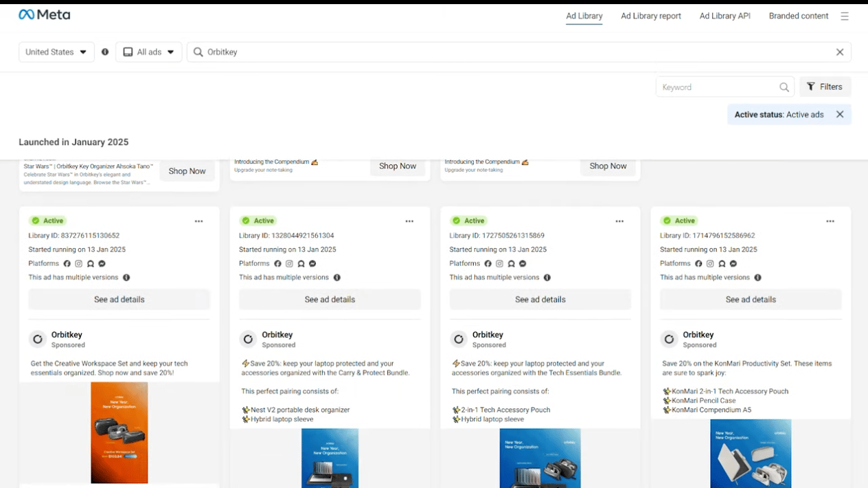Click the info icon next to United States
The image size is (868, 488).
105,52
